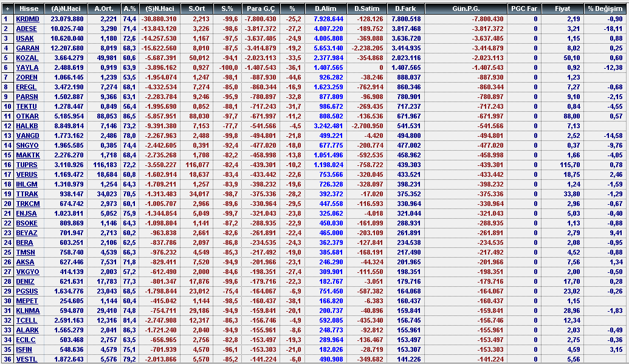Click the GARAN D.Satim value -2.238.205
The height and width of the screenshot is (364, 629).
pyautogui.click(x=367, y=48)
